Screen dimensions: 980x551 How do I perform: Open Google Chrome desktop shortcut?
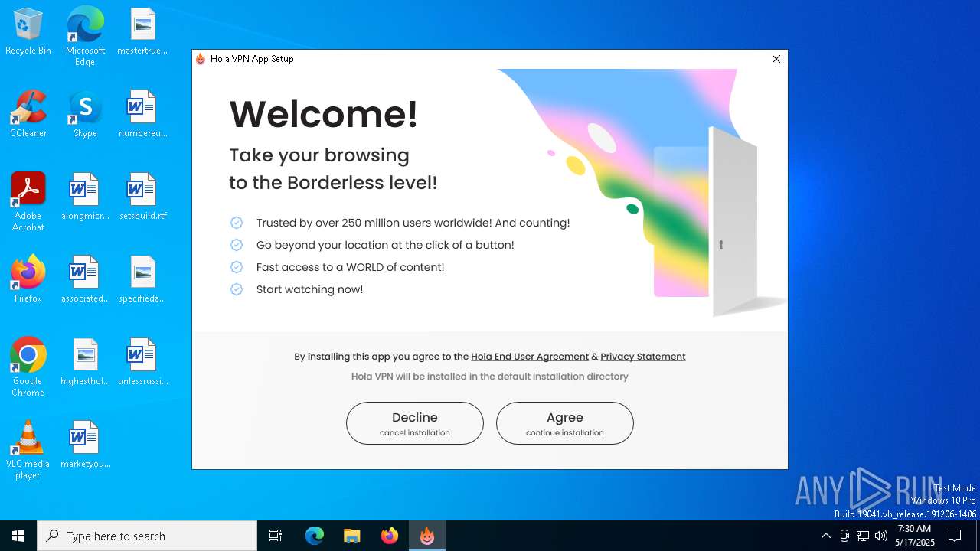pos(28,367)
